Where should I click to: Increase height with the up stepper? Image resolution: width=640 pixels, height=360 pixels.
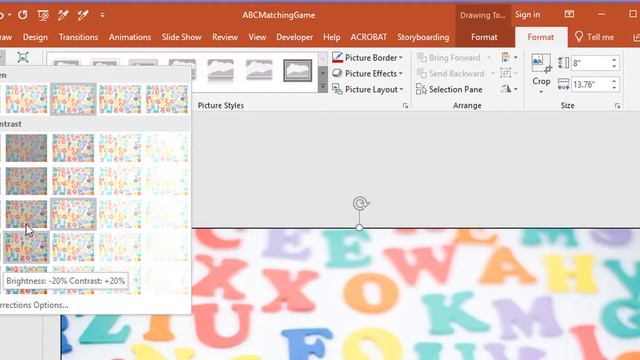[614, 60]
